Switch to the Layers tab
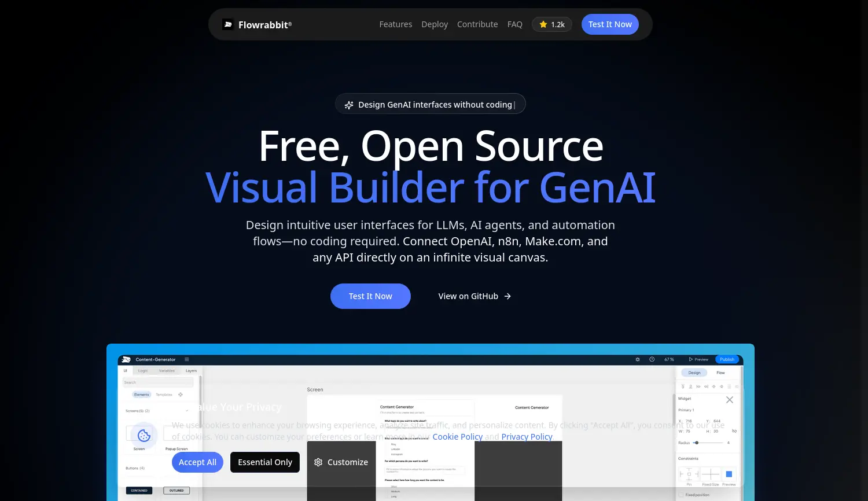Viewport: 868px width, 501px height. coord(191,371)
